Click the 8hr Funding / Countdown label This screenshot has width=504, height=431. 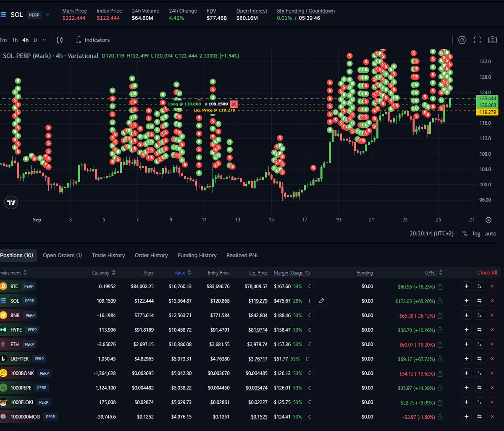point(306,11)
